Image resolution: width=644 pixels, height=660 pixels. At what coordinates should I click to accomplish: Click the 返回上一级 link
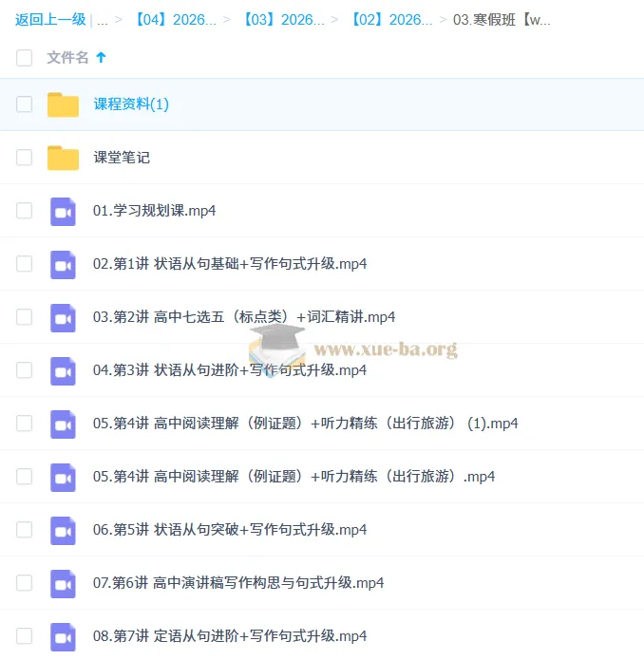pos(50,19)
